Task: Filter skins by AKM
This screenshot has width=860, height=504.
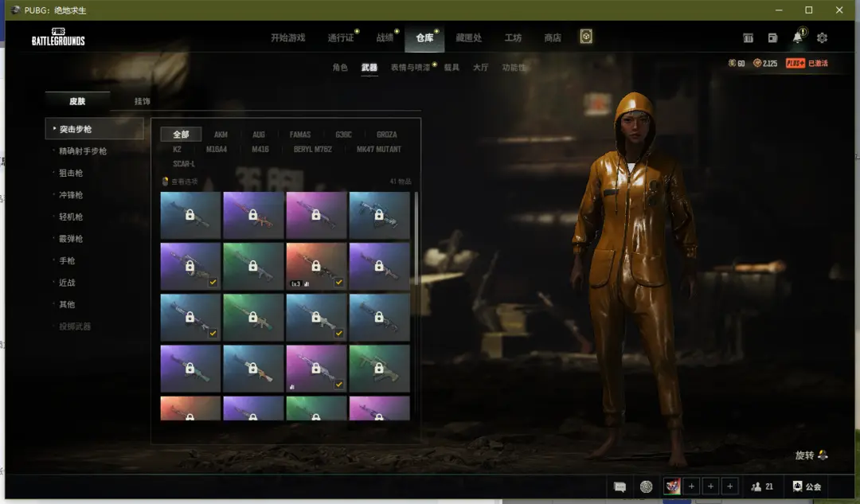Action: [221, 135]
